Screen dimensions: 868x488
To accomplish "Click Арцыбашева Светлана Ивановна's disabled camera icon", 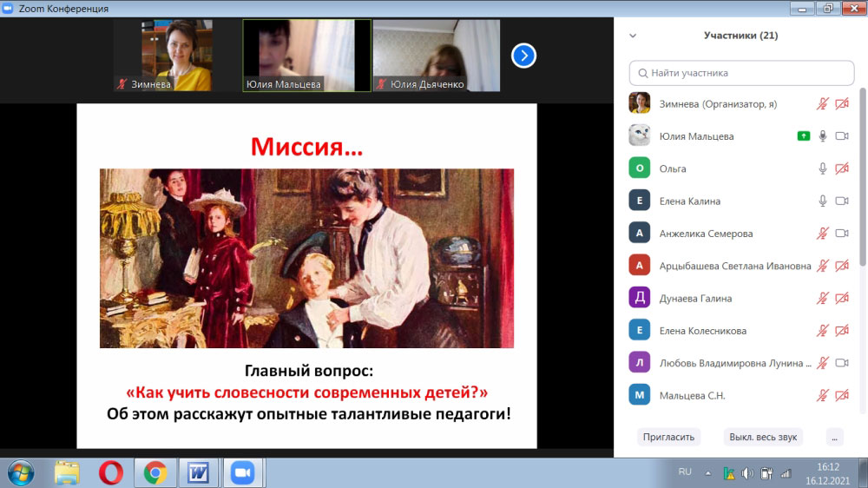I will coord(842,266).
